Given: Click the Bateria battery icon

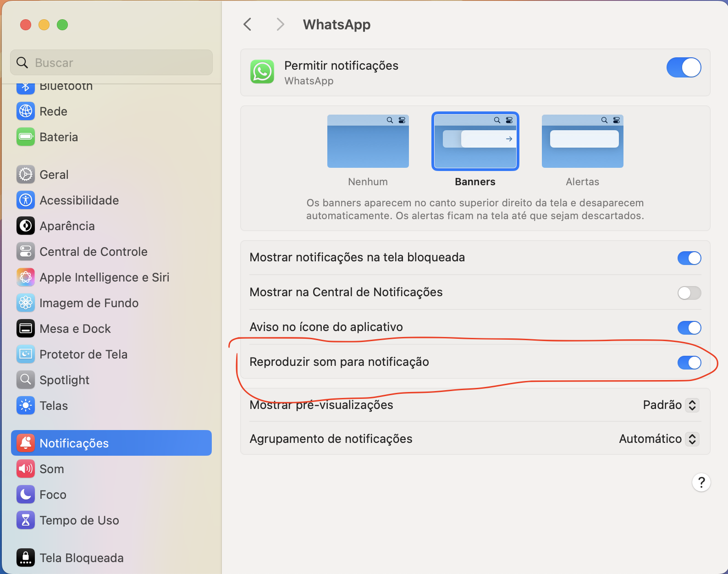Looking at the screenshot, I should pos(26,137).
